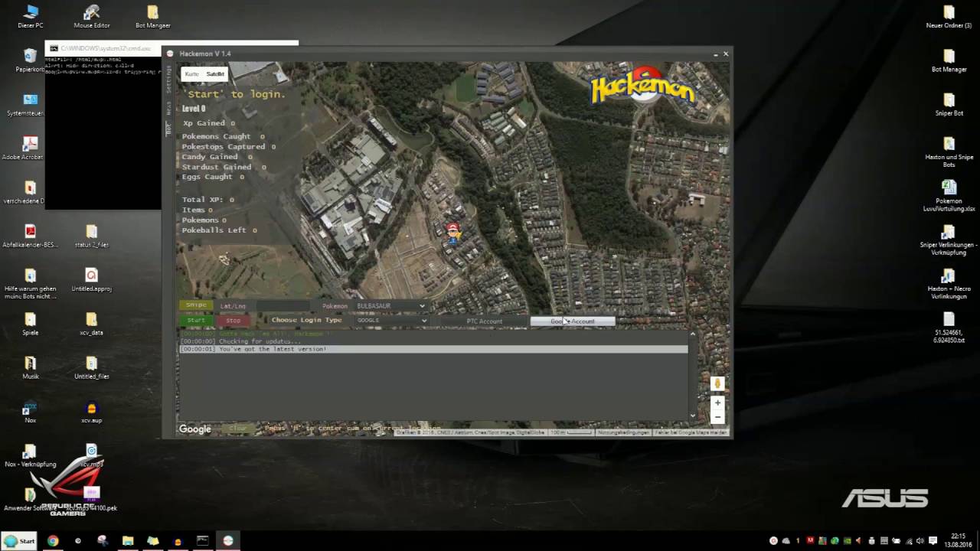
Task: Click the Clear log button
Action: (x=238, y=429)
